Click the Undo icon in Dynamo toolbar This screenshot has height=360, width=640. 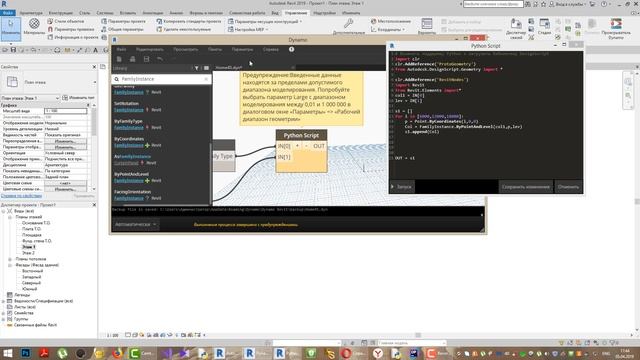pos(160,59)
